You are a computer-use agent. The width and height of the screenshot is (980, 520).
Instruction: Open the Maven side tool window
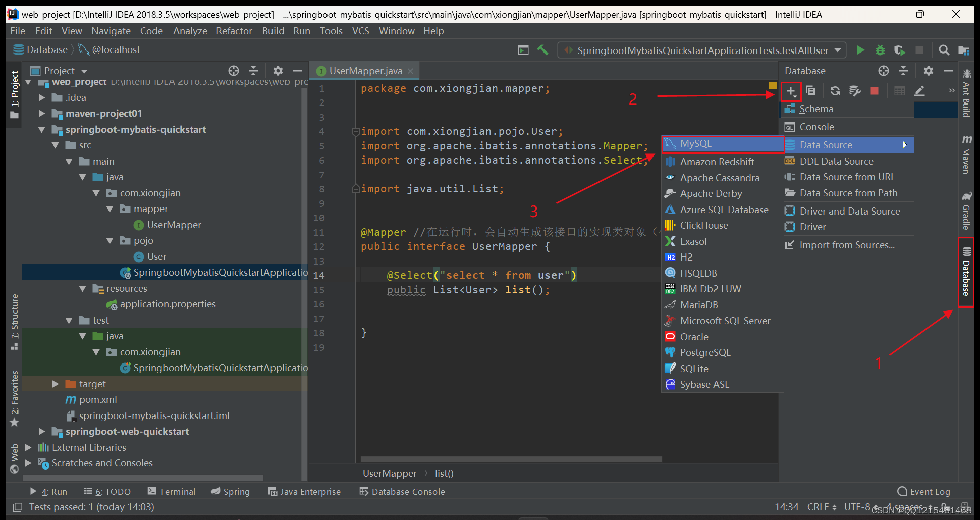966,154
